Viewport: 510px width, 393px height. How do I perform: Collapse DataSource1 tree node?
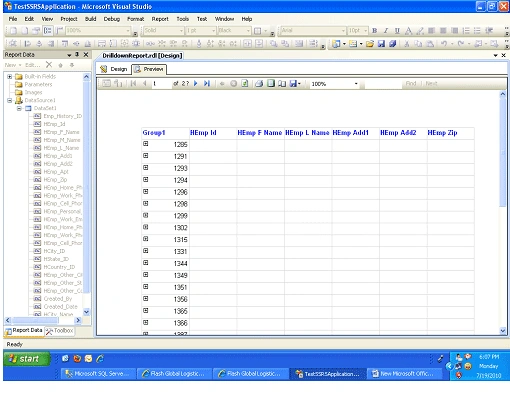click(10, 100)
